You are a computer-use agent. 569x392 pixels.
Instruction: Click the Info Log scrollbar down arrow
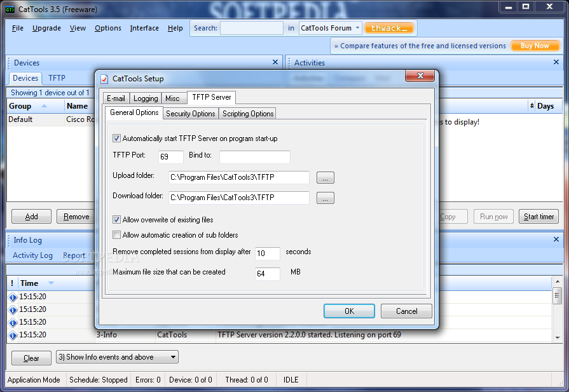tap(558, 337)
